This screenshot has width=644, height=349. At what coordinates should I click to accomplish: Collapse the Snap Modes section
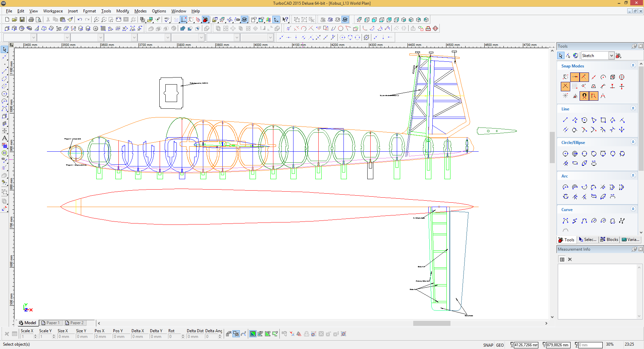633,65
